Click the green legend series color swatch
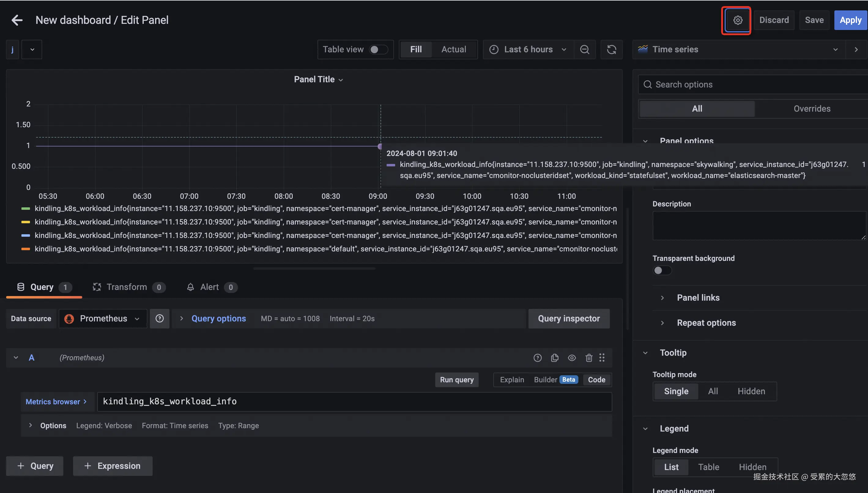Image resolution: width=868 pixels, height=493 pixels. [26, 209]
